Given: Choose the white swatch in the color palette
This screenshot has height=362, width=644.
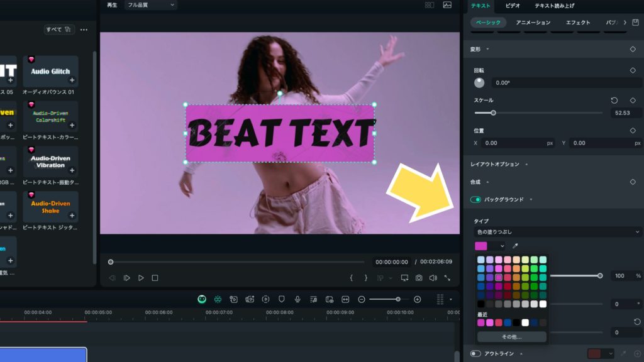Looking at the screenshot, I should [543, 304].
